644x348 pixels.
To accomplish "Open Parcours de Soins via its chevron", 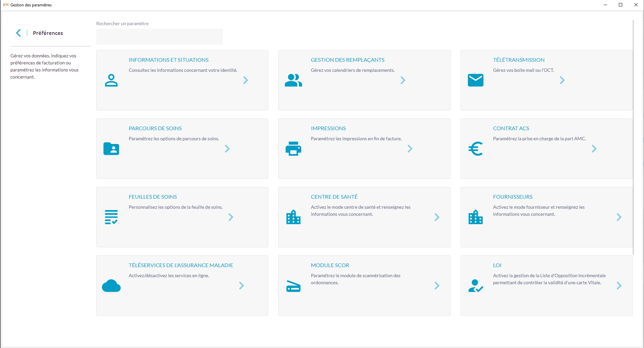I will [x=227, y=149].
